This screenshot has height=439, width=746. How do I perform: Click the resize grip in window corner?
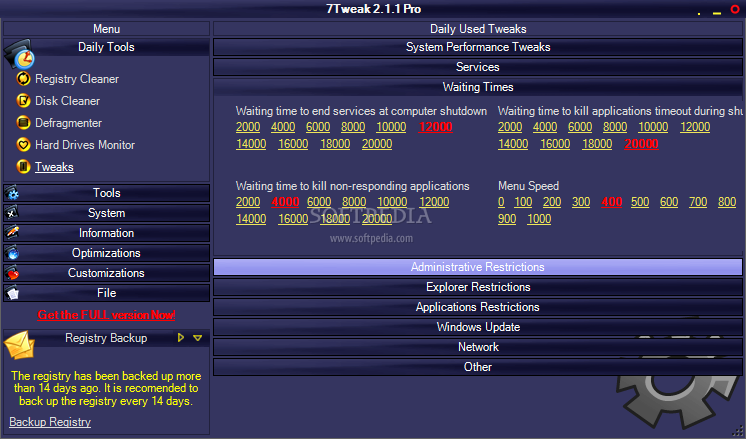click(737, 430)
